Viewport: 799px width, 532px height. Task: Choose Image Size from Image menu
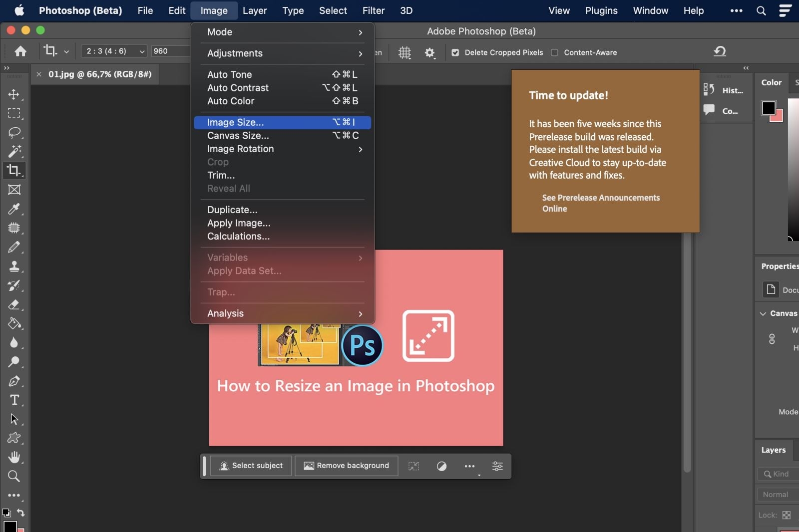283,122
